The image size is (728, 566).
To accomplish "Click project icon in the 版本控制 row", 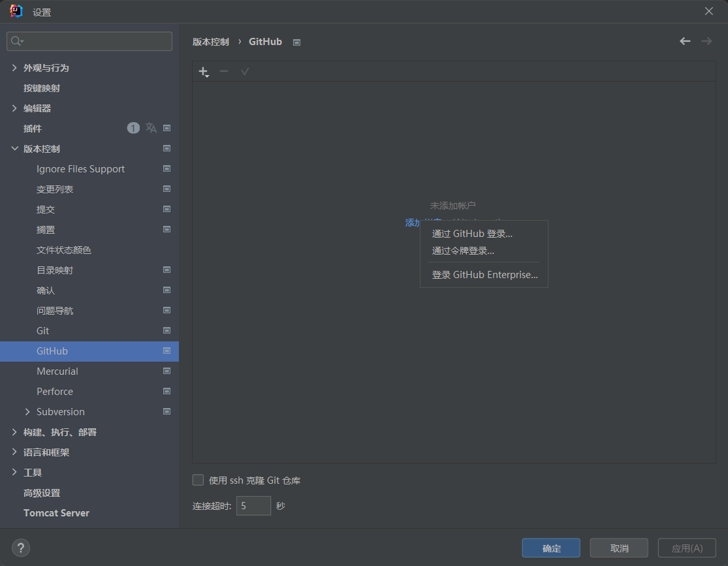I will click(166, 148).
